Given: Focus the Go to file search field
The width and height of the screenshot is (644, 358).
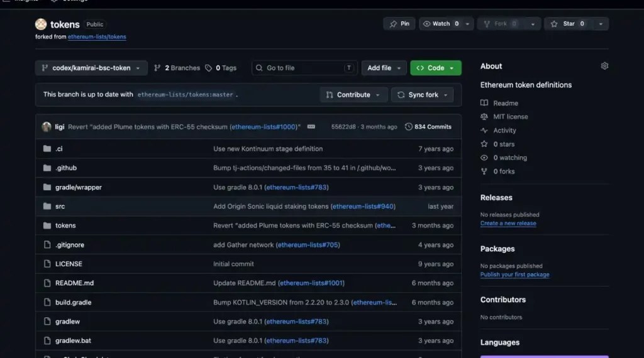Looking at the screenshot, I should tap(304, 68).
